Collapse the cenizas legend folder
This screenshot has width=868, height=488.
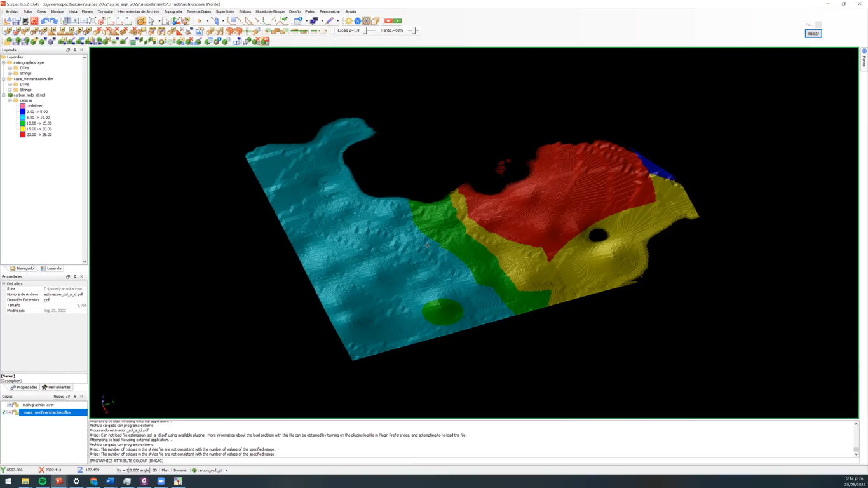click(10, 100)
